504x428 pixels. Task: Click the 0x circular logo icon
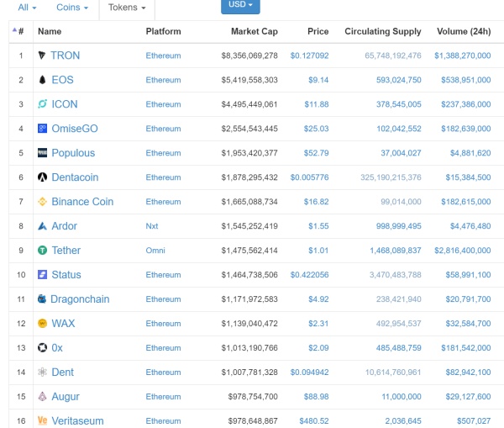pyautogui.click(x=43, y=347)
